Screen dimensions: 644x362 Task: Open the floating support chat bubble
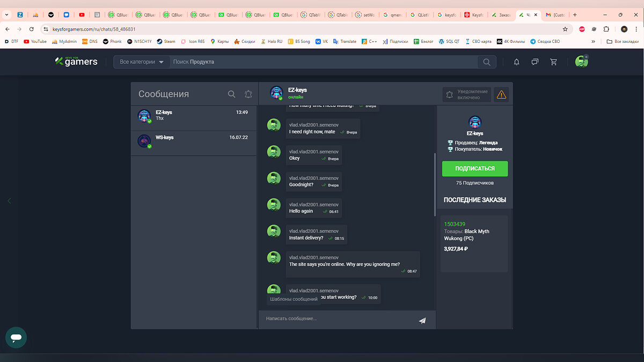pyautogui.click(x=16, y=338)
